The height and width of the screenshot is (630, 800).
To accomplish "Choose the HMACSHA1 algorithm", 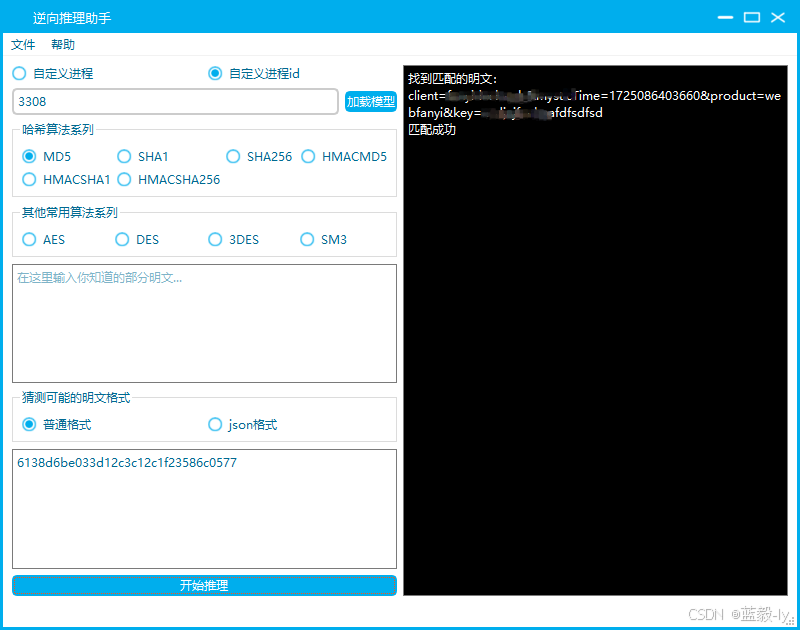I will [66, 180].
